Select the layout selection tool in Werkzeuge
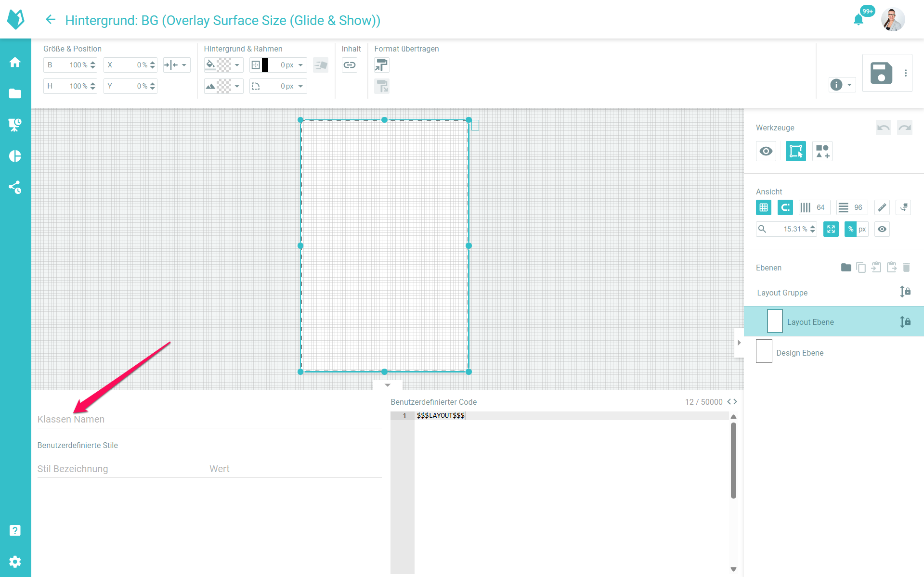Screen dimensions: 924x577 pos(795,151)
